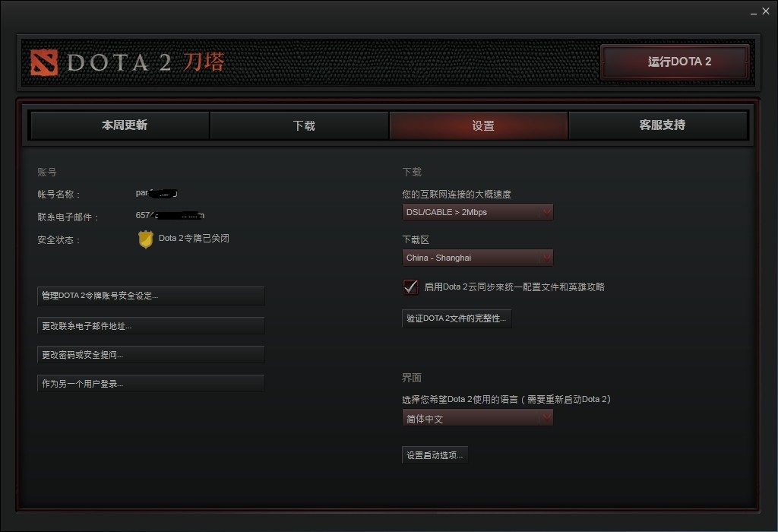The width and height of the screenshot is (778, 532).
Task: Open the China - Shanghai download region dropdown
Action: (x=477, y=258)
